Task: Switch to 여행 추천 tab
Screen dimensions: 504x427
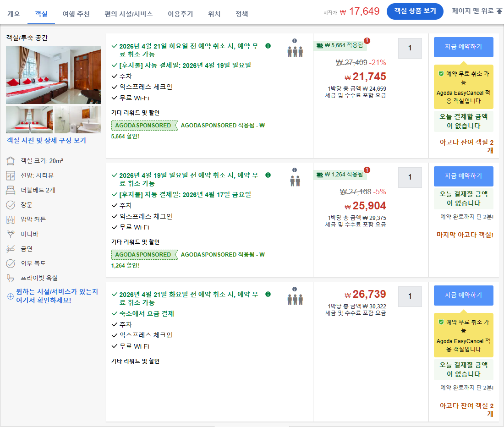Action: point(76,14)
